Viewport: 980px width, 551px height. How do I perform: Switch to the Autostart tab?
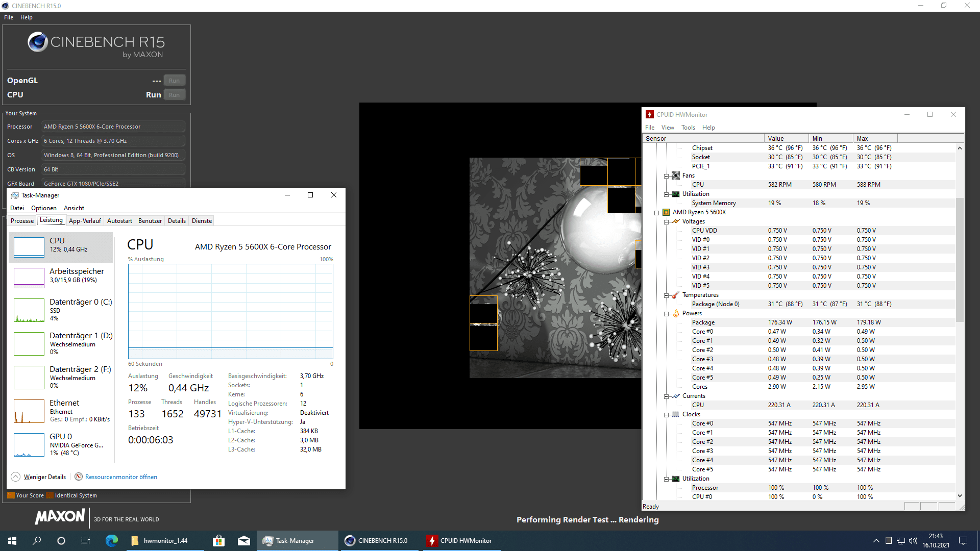[x=119, y=221]
